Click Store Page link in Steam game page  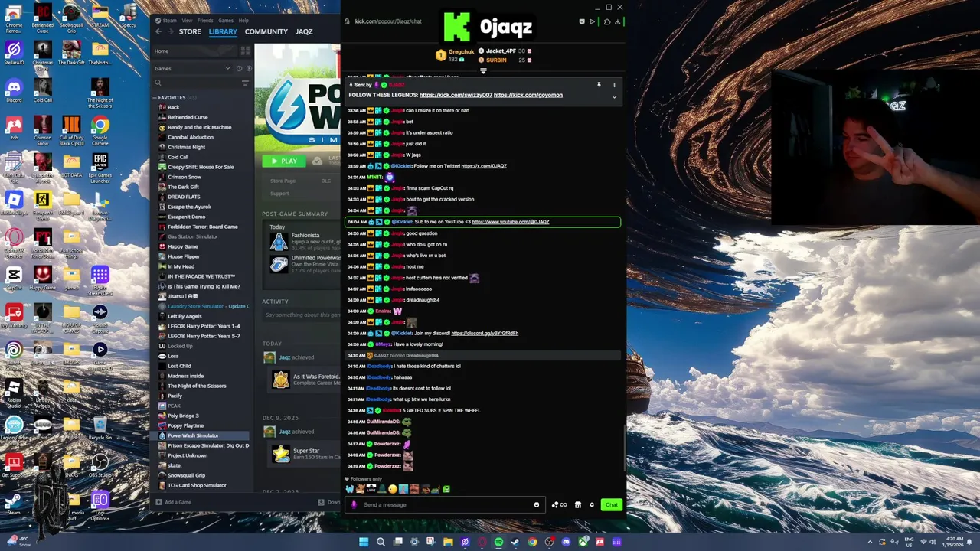coord(283,181)
